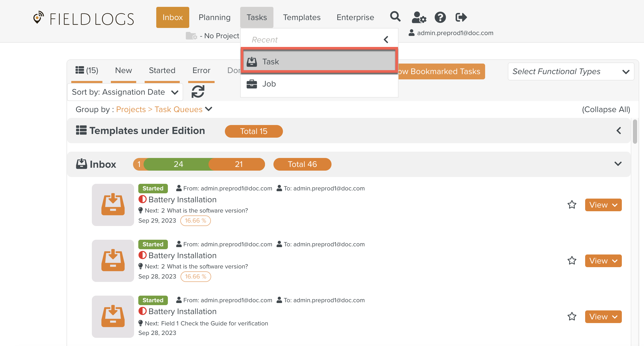Switch to the Started filter tab

(x=162, y=70)
